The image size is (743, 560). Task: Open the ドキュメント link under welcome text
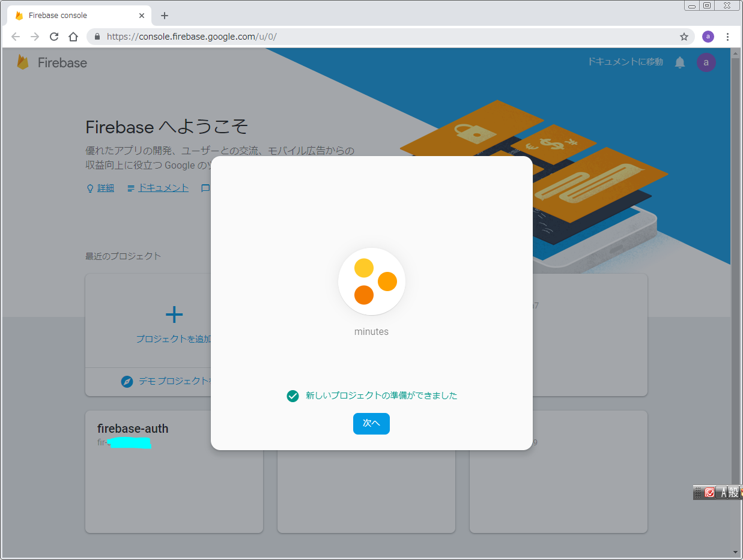click(163, 188)
